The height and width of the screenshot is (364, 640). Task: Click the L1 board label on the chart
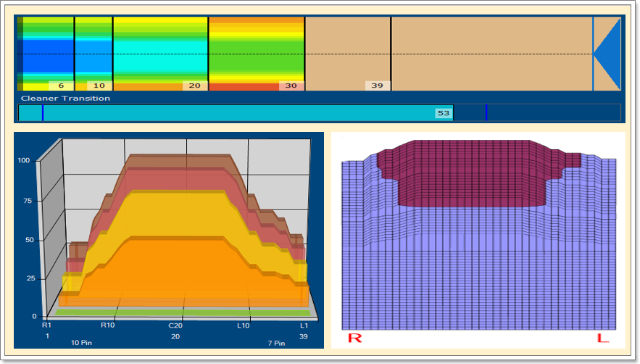point(304,325)
